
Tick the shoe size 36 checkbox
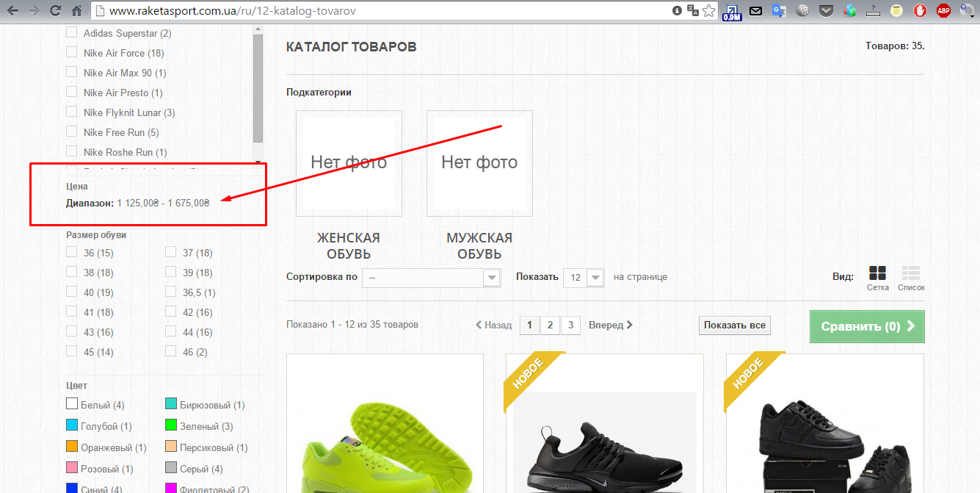[72, 252]
